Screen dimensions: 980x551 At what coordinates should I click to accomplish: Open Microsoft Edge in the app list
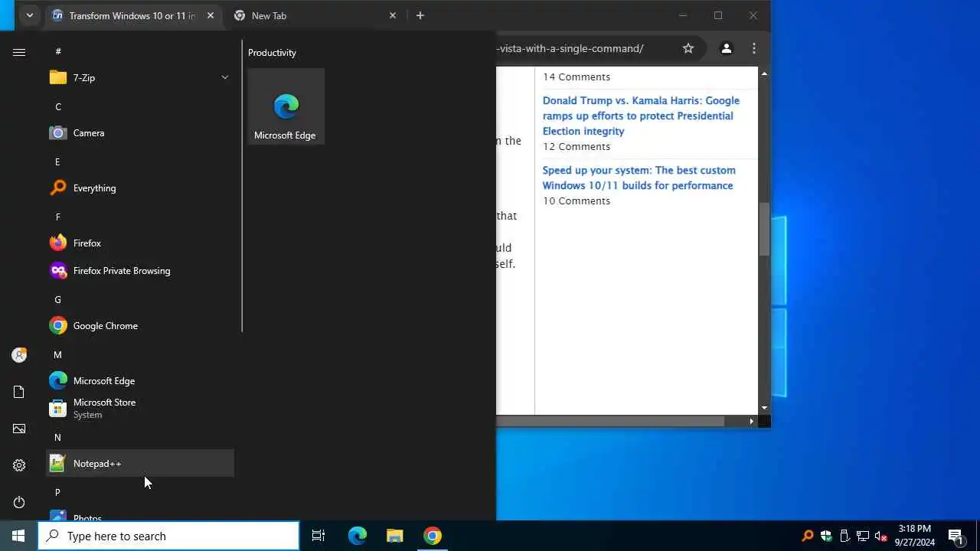pos(139,380)
